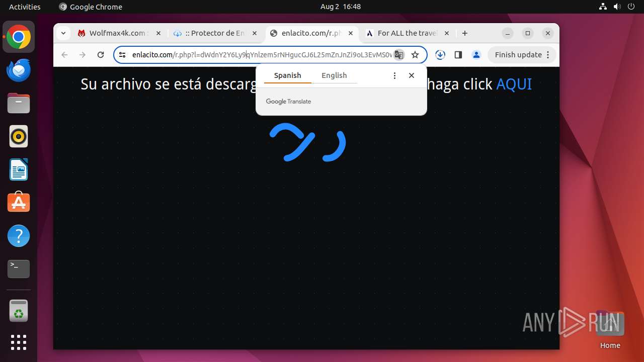Select the Spanish tab in translate popup

pos(287,75)
